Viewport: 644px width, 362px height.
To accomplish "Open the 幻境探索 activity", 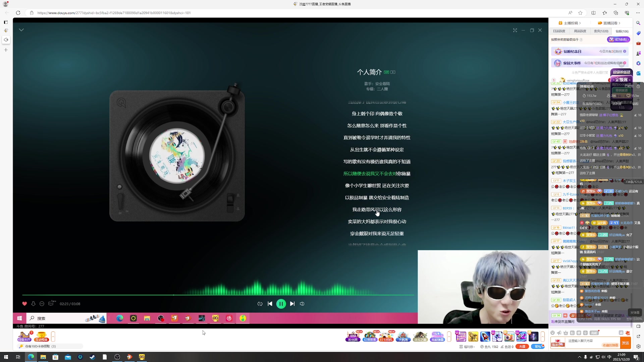I will click(x=370, y=336).
